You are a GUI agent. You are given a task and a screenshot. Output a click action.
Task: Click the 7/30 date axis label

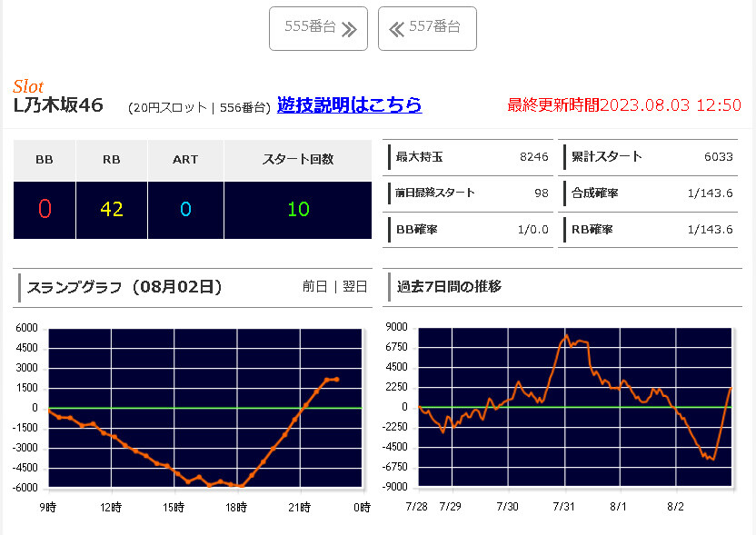coord(507,507)
